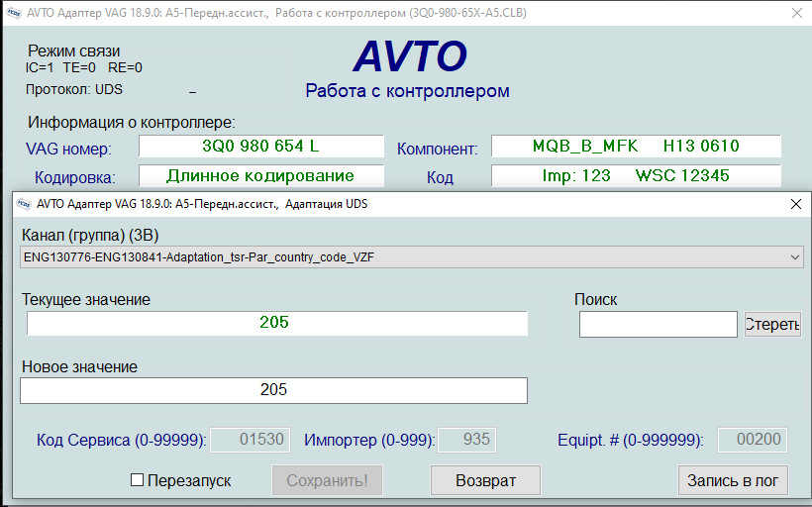
Task: Click the Код Сервиса field 01530
Action: (x=251, y=440)
